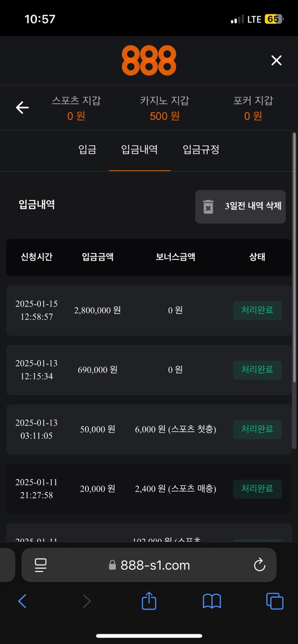
Task: Go back with Safari back chevron
Action: pyautogui.click(x=22, y=601)
